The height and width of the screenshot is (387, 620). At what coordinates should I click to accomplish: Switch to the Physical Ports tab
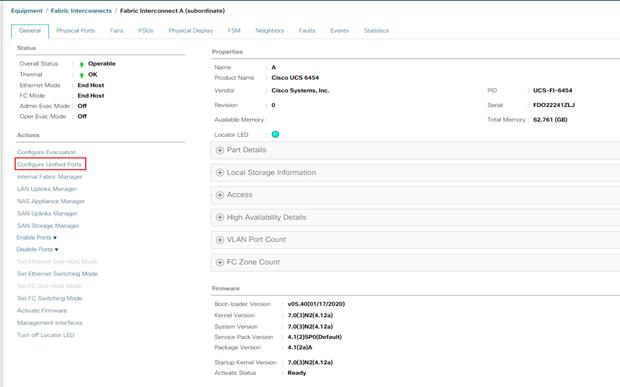[x=76, y=31]
